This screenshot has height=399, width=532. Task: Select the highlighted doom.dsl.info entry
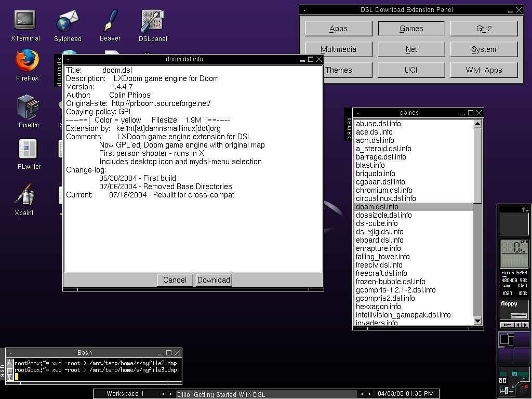[413, 207]
